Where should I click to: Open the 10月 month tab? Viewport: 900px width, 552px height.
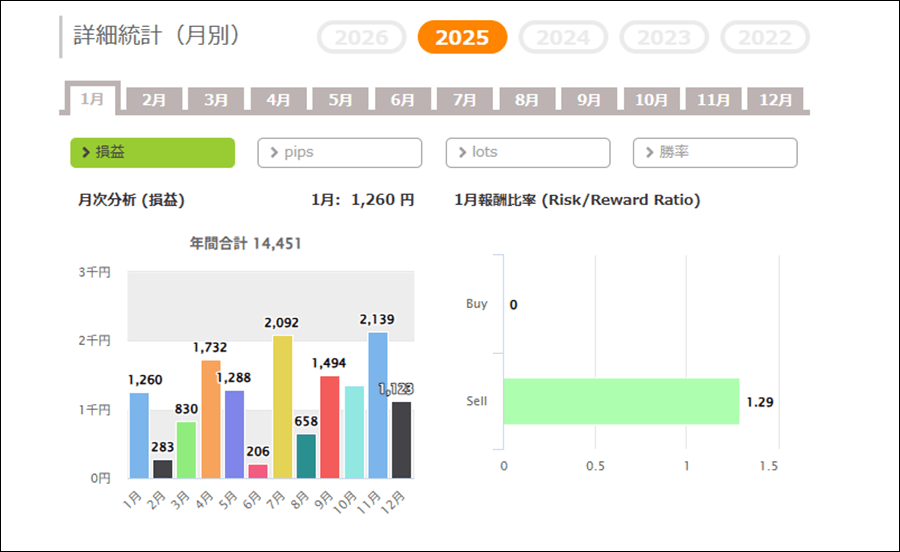(651, 100)
